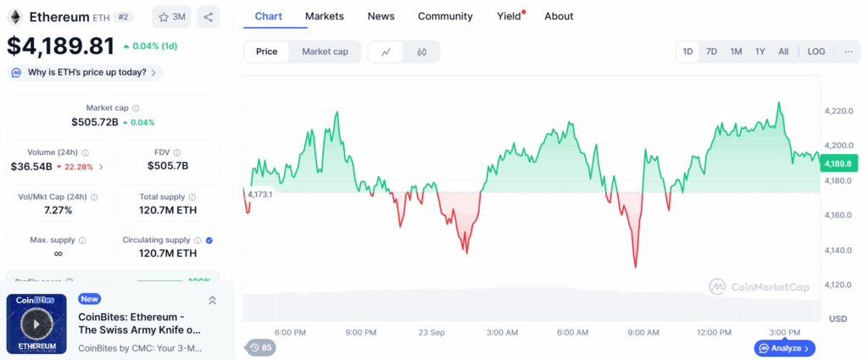The height and width of the screenshot is (360, 868).
Task: Play the CoinBites Ethereum video thumbnail
Action: coord(36,324)
